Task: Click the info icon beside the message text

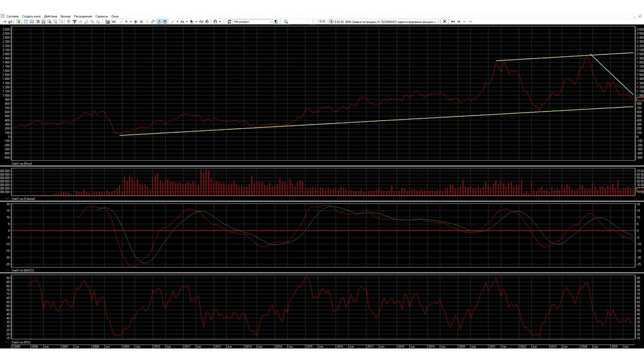Action: 331,21
